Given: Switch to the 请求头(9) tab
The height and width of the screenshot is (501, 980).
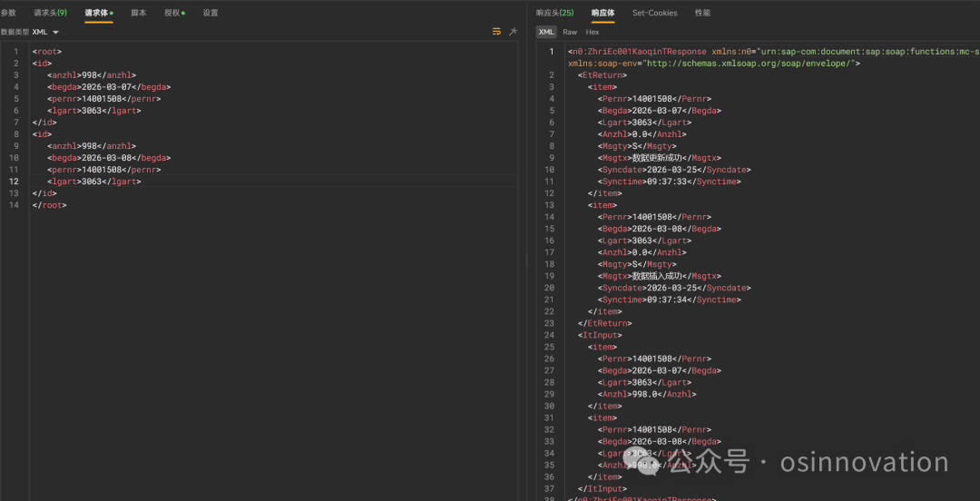Looking at the screenshot, I should [51, 13].
